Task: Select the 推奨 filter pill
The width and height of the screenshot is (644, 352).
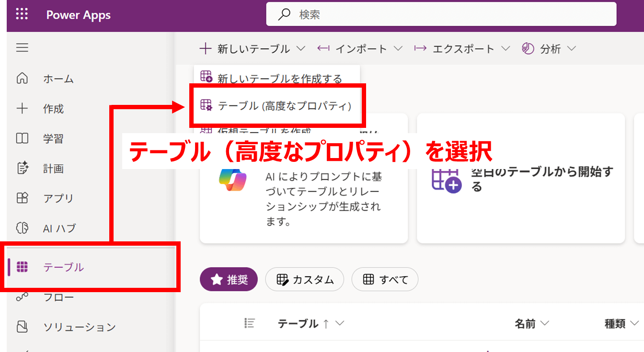Action: pyautogui.click(x=229, y=280)
